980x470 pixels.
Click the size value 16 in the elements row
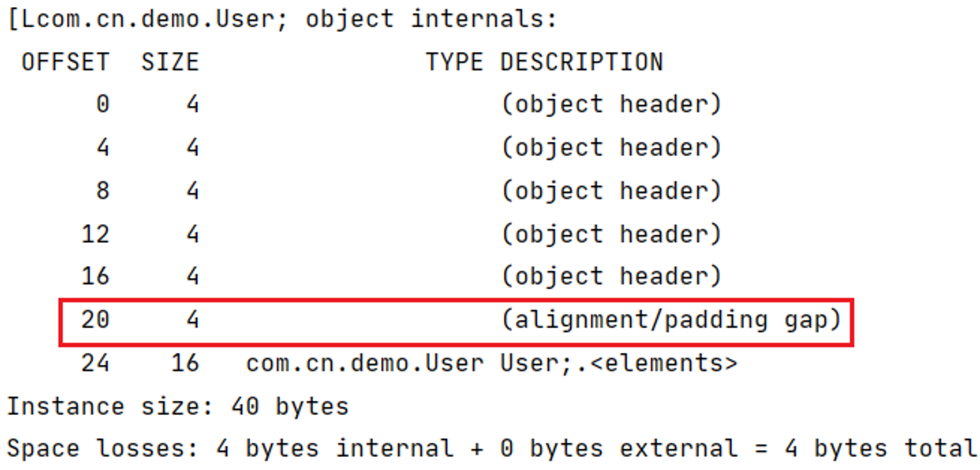[185, 363]
